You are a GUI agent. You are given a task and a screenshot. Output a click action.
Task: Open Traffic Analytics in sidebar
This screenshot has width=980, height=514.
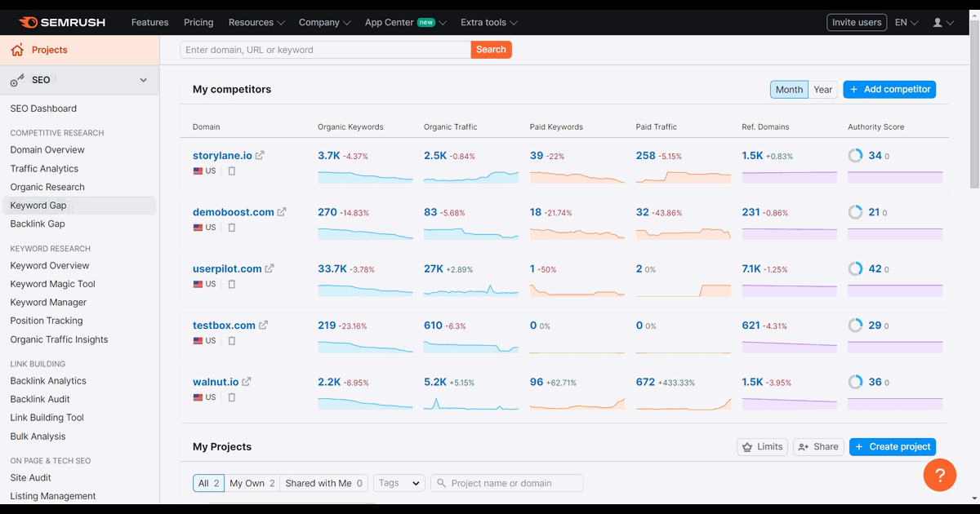(x=44, y=169)
